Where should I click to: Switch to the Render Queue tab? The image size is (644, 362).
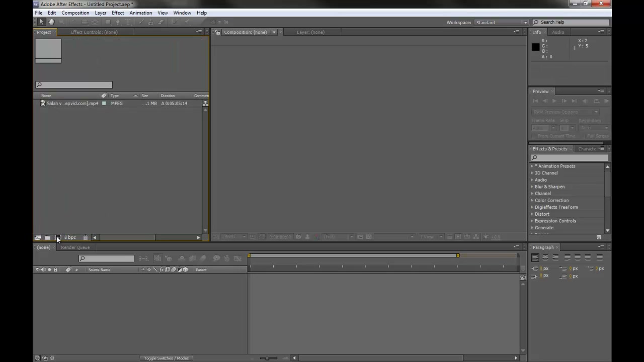point(75,247)
